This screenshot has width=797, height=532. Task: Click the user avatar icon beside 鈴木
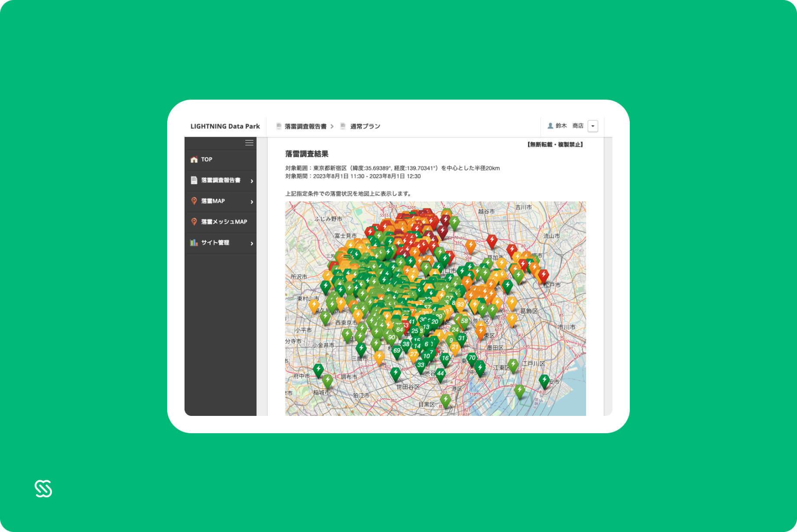[550, 126]
